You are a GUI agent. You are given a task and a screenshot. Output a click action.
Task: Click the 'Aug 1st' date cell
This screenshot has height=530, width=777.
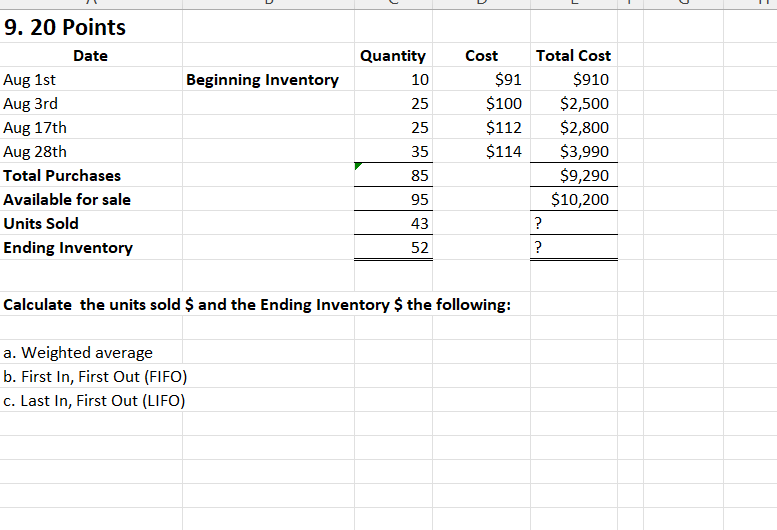click(x=91, y=79)
